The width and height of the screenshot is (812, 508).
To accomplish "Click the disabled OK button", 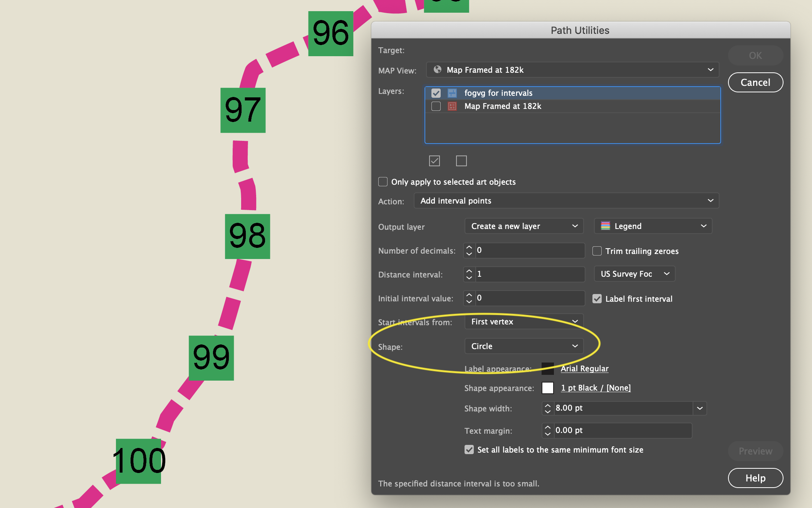I will [755, 55].
